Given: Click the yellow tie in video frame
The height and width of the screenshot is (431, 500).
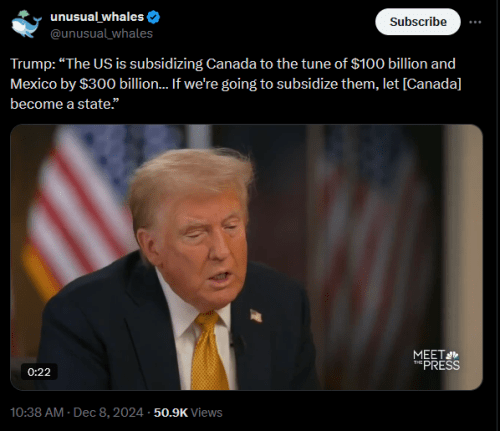Looking at the screenshot, I should [x=209, y=351].
